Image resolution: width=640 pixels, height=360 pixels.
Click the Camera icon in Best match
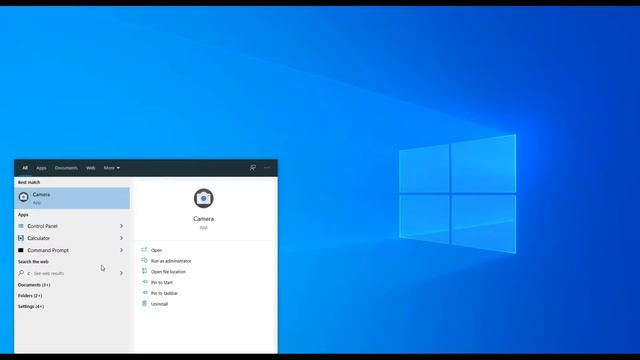(24, 197)
